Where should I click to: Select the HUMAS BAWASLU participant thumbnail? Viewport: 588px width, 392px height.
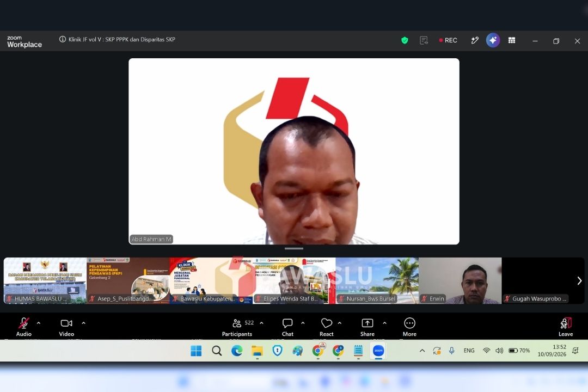[45, 280]
